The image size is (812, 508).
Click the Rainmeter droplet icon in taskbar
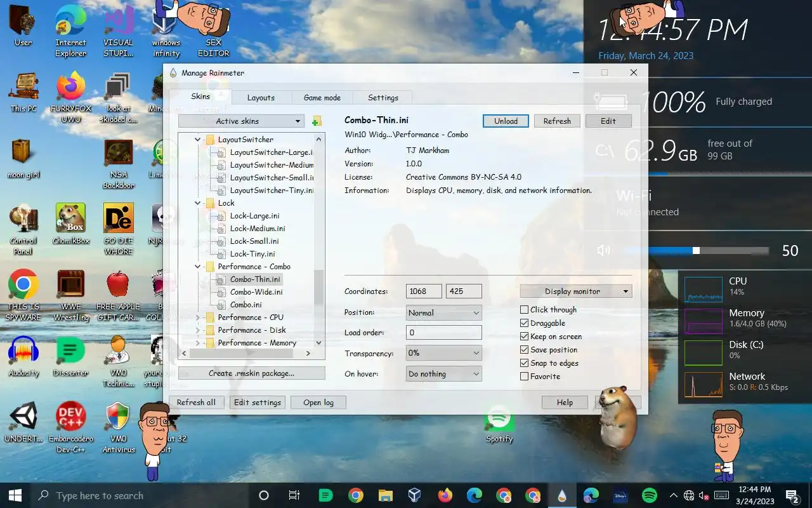click(562, 495)
